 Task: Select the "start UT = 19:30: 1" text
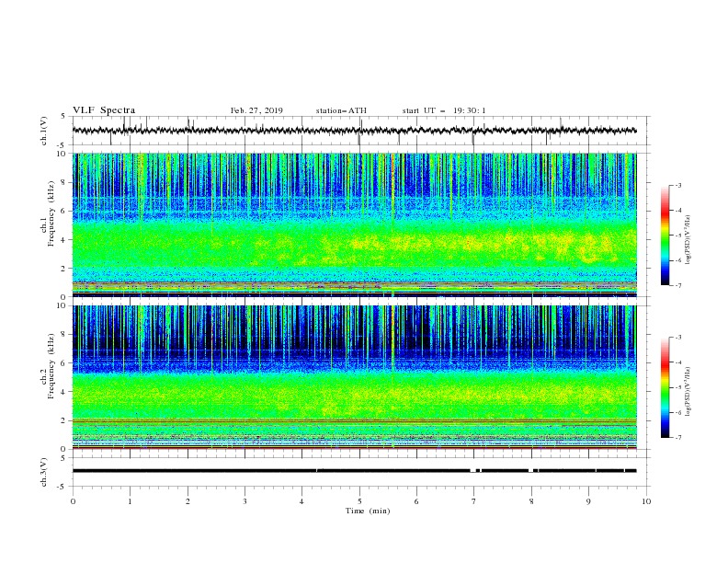(x=444, y=110)
